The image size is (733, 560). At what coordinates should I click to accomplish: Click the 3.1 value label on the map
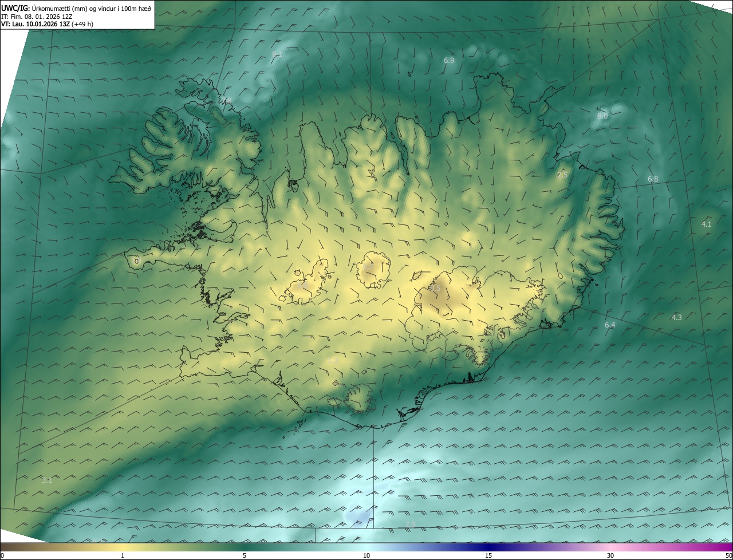(x=47, y=480)
